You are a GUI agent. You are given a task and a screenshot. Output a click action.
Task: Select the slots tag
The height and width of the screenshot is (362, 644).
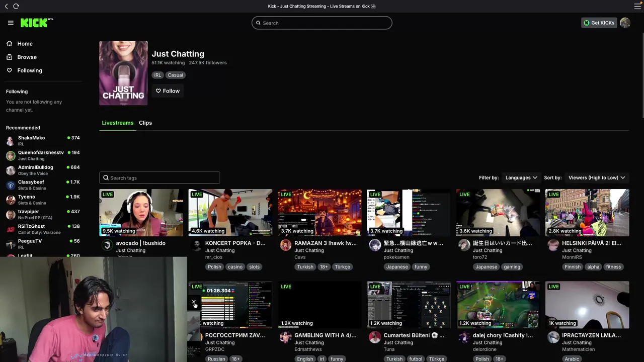(255, 267)
